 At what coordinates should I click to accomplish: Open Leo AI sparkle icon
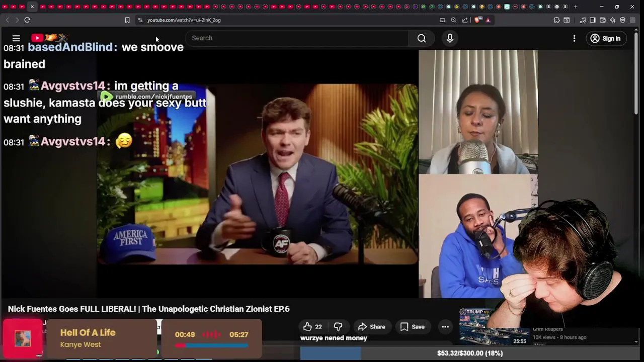coord(613,20)
